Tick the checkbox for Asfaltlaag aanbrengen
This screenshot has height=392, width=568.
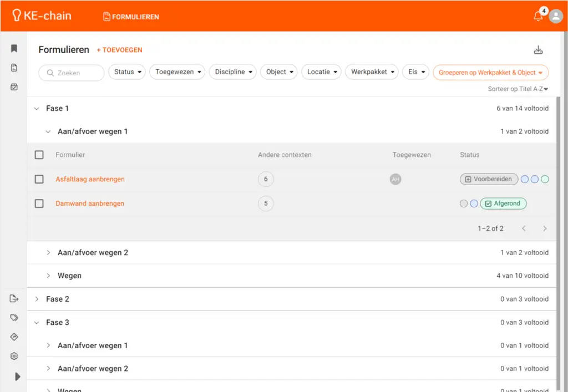39,179
